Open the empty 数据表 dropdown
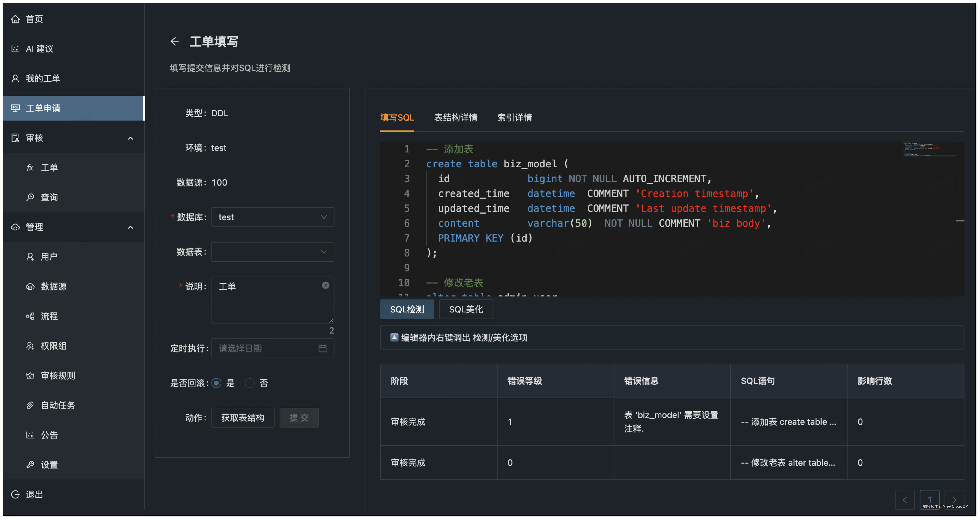The image size is (980, 520). (272, 252)
